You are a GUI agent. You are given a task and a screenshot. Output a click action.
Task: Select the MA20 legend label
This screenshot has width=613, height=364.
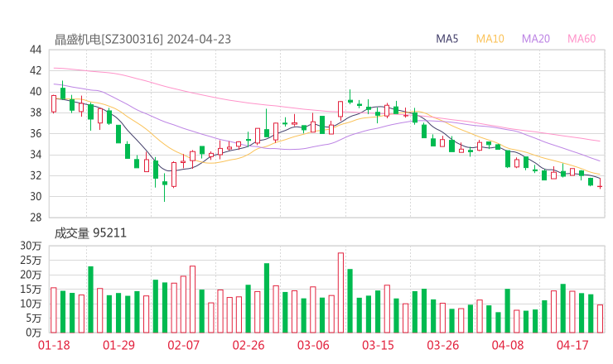click(x=536, y=39)
